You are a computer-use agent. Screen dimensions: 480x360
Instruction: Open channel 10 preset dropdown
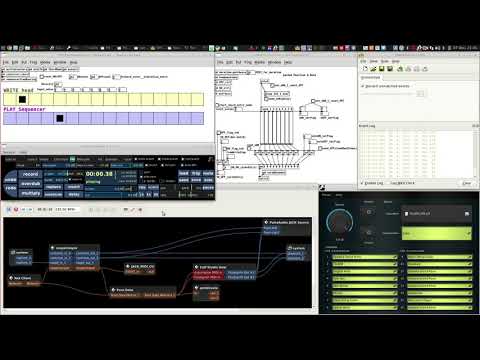[x=440, y=264]
